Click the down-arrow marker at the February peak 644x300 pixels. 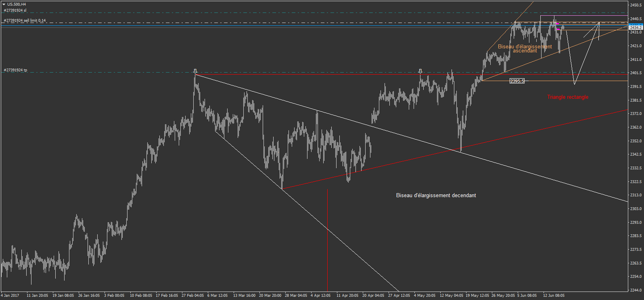point(195,71)
